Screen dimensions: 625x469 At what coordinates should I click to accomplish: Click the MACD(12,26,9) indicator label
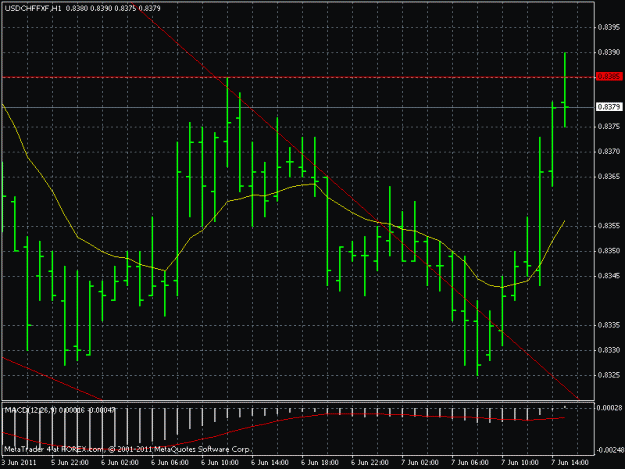pyautogui.click(x=30, y=410)
